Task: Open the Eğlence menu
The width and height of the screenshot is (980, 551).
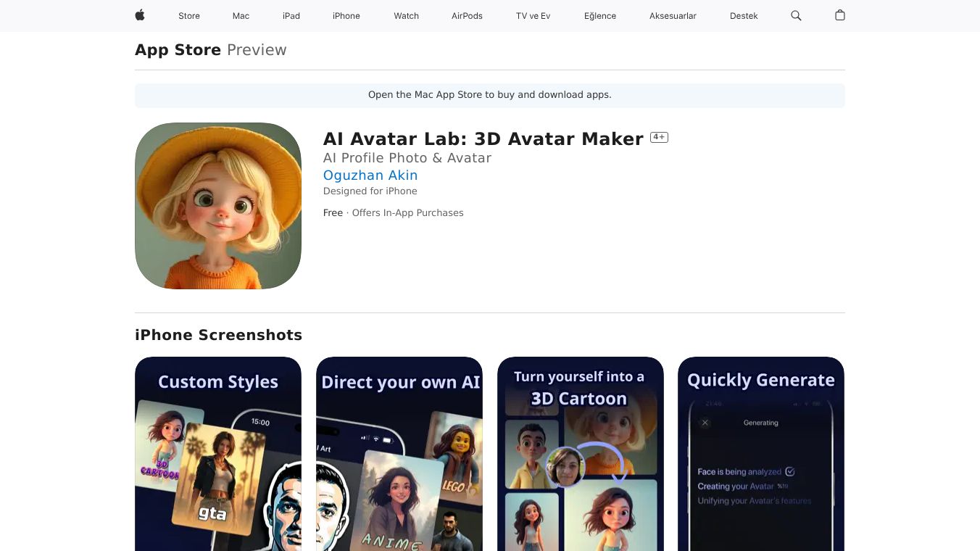Action: pos(600,16)
